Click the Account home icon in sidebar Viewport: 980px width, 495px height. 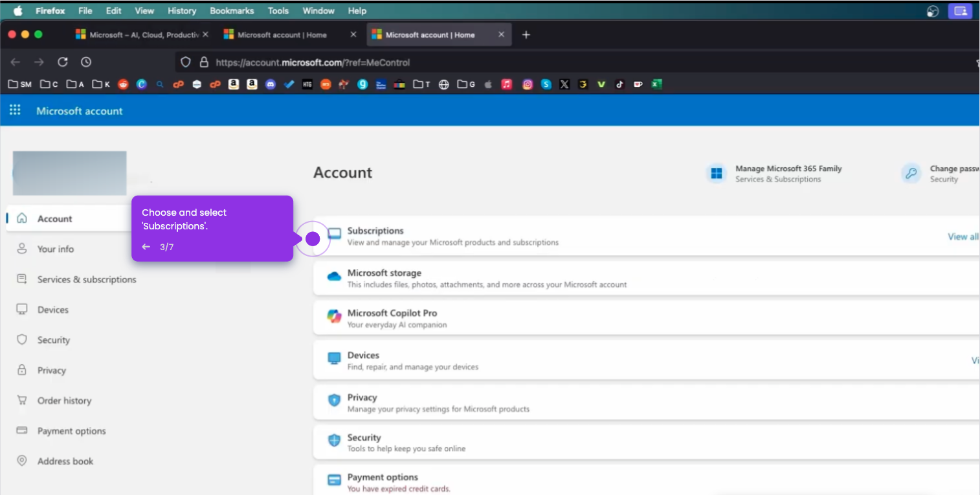point(22,218)
